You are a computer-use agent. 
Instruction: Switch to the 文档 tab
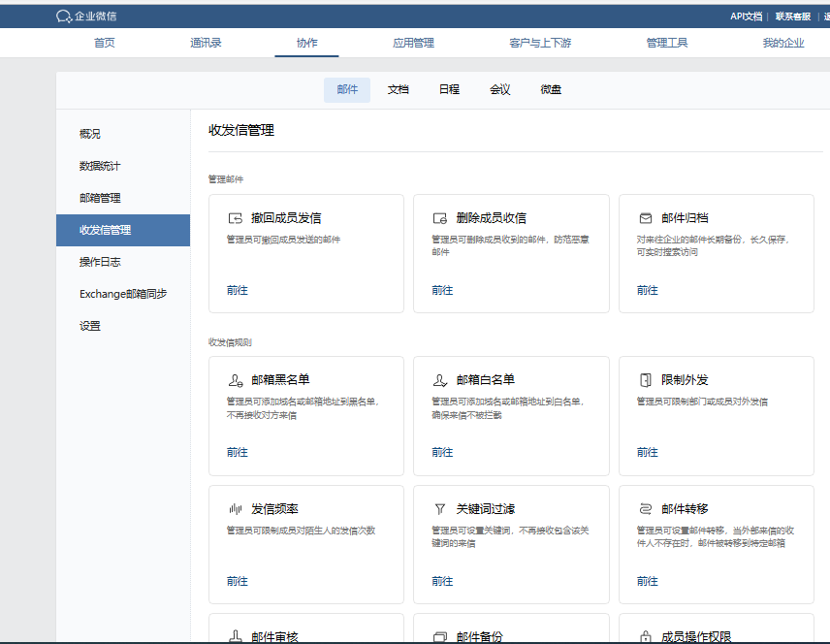398,89
